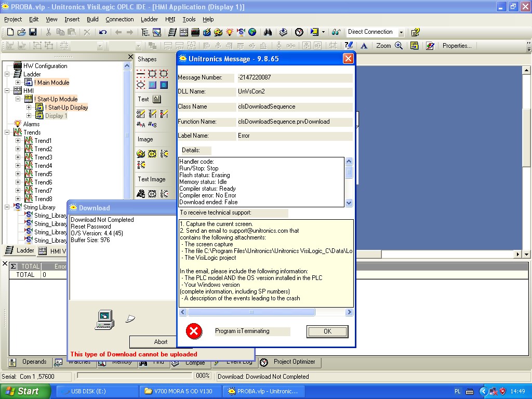Select Trend5 in the project tree
The height and width of the screenshot is (399, 532).
point(43,174)
